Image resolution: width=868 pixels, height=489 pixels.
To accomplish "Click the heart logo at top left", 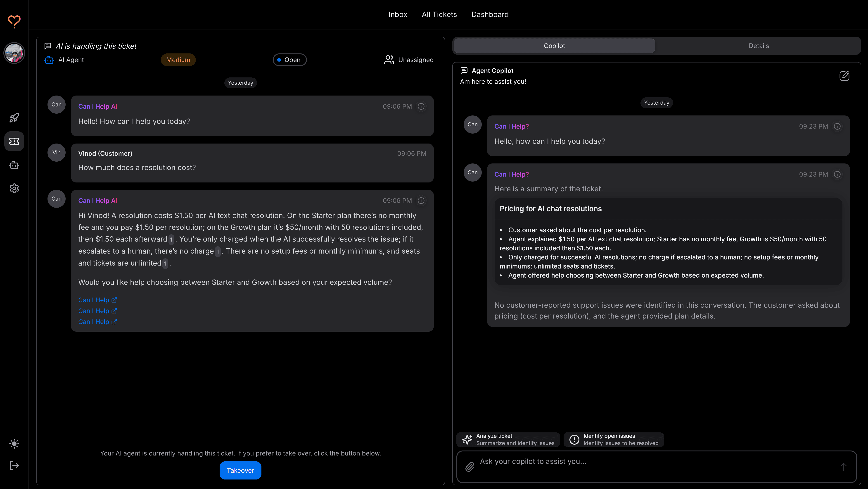I will point(14,22).
